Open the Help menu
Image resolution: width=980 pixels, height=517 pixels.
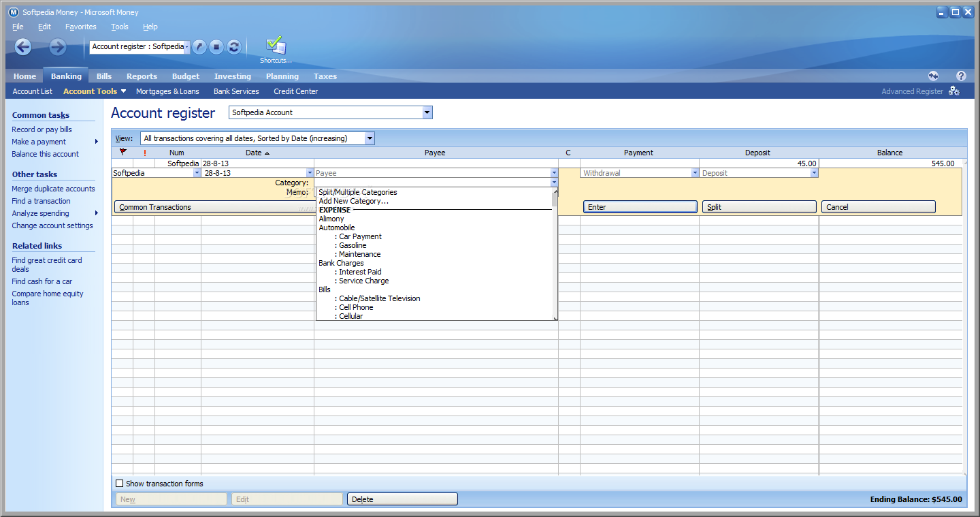coord(150,27)
